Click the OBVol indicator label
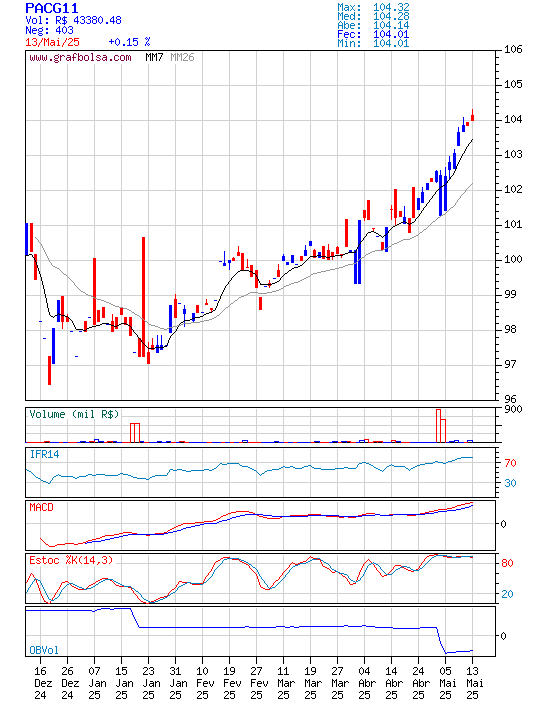Image resolution: width=545 pixels, height=720 pixels. coord(44,650)
